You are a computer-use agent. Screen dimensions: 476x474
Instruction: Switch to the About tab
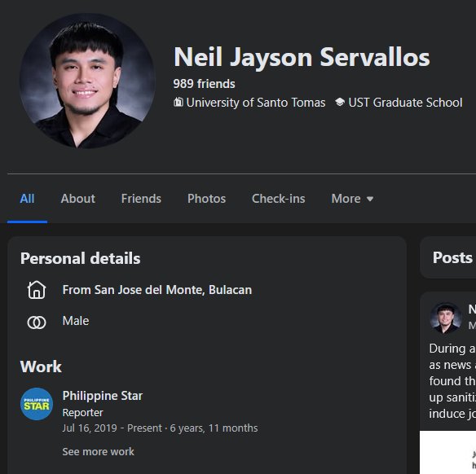(77, 199)
